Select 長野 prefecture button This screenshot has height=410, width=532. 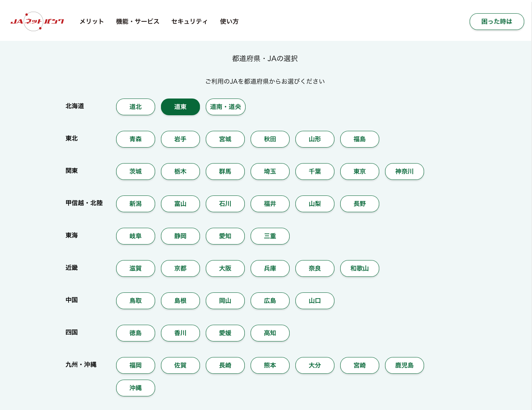[x=360, y=204]
